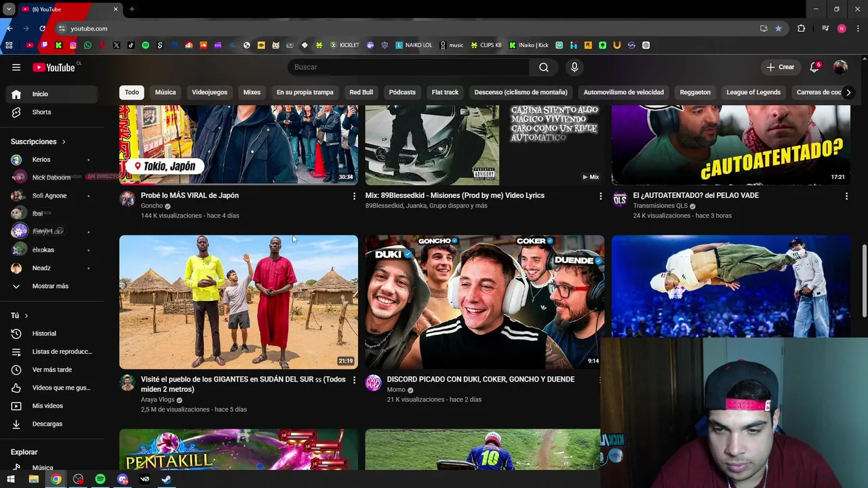Open the Araya Vlogs channel link
This screenshot has width=868, height=488.
click(157, 400)
